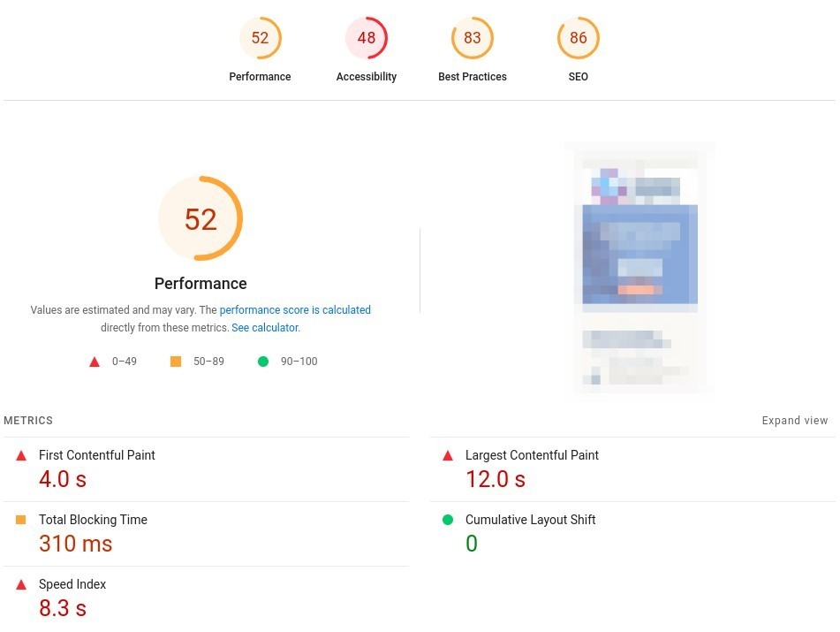
Task: Click the green circle legend for 90–100
Action: coord(263,362)
